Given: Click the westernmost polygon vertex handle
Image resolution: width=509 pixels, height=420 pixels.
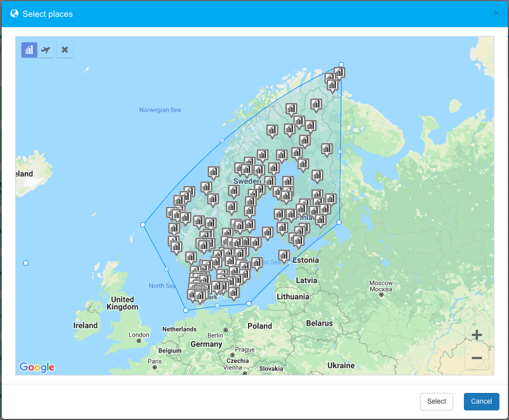Looking at the screenshot, I should [143, 224].
